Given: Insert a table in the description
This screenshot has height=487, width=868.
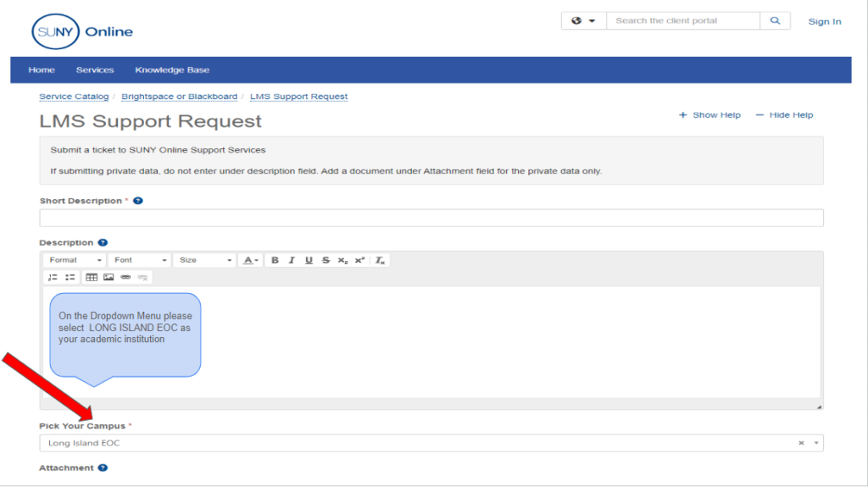Looking at the screenshot, I should (x=92, y=277).
